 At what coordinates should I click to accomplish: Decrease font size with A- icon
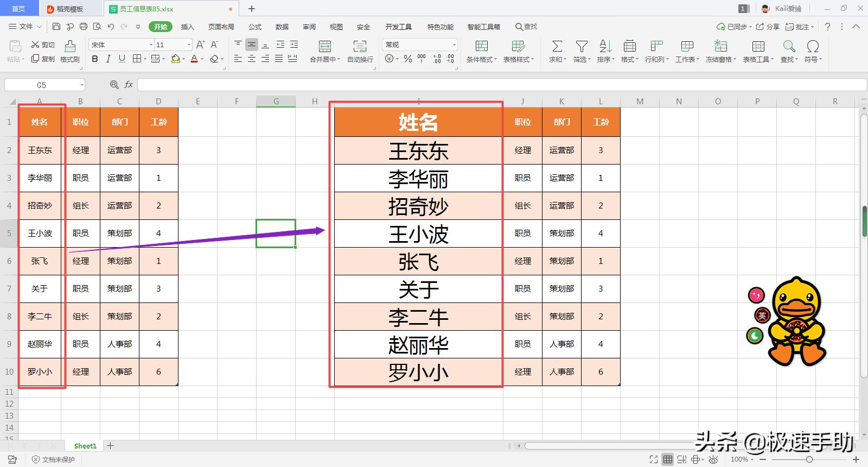click(x=215, y=45)
